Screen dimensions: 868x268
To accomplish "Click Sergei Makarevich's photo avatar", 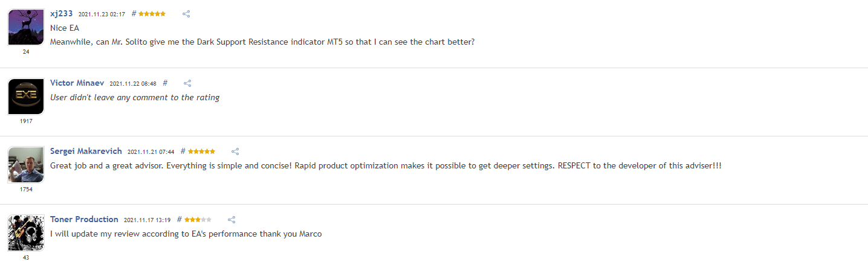I will [x=26, y=165].
